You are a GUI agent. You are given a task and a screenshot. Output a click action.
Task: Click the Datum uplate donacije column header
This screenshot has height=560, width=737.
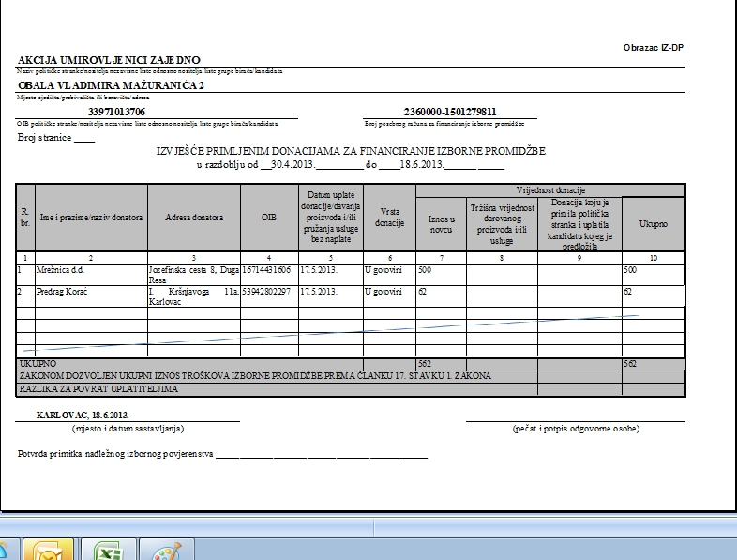click(330, 217)
